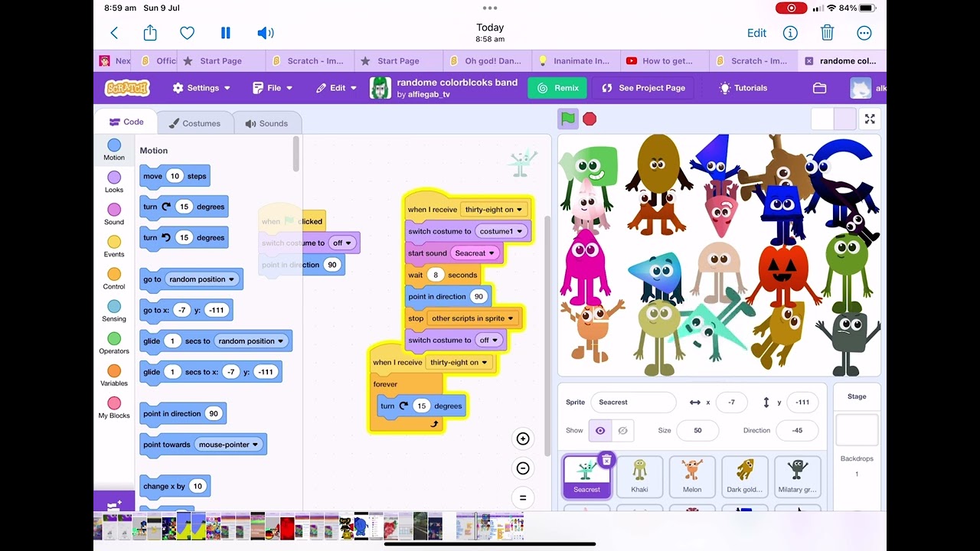Select the Dark gold sprite thumbnail
The width and height of the screenshot is (980, 551).
[x=744, y=477]
